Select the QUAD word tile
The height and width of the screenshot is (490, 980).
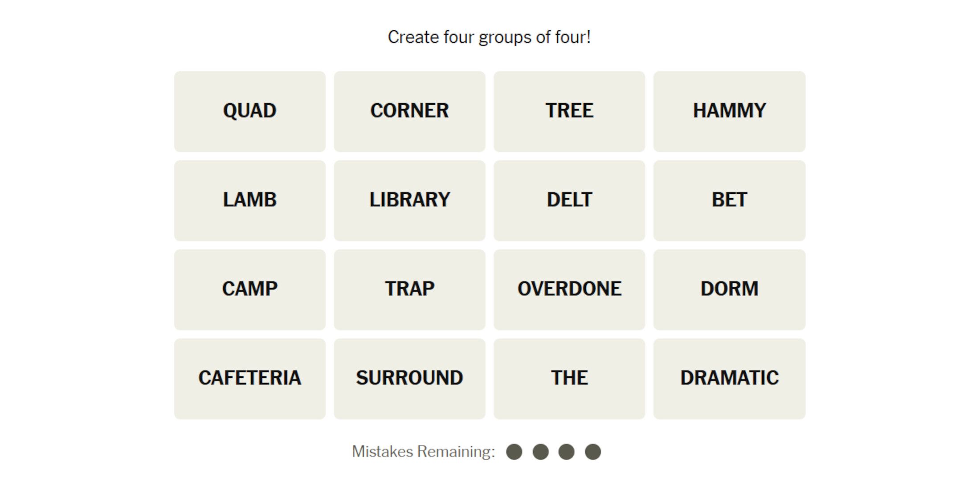pos(249,111)
